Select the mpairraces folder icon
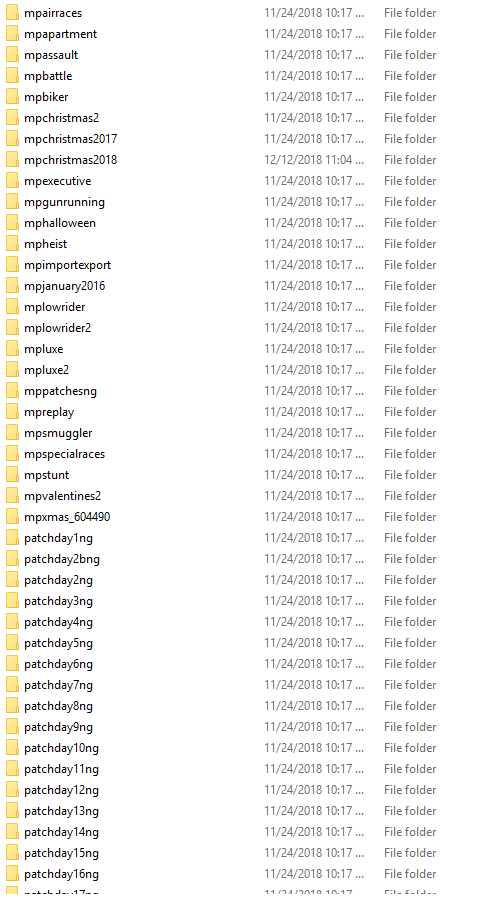The width and height of the screenshot is (484, 899). 12,13
